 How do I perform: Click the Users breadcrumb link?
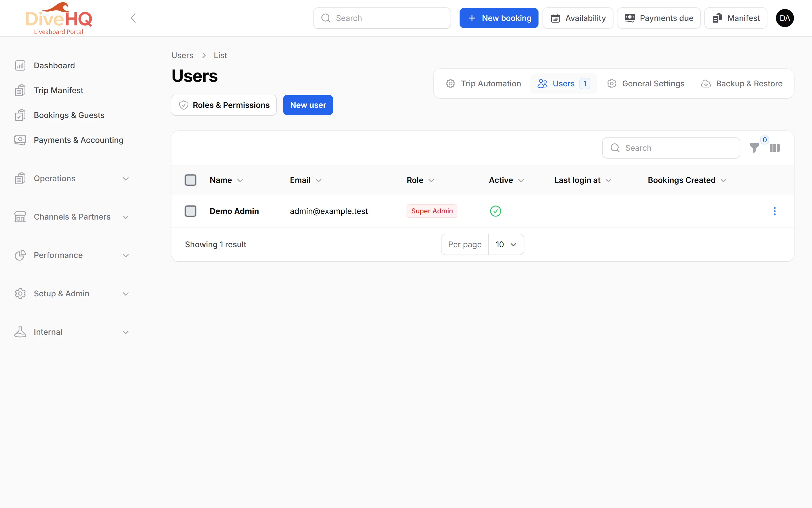182,55
